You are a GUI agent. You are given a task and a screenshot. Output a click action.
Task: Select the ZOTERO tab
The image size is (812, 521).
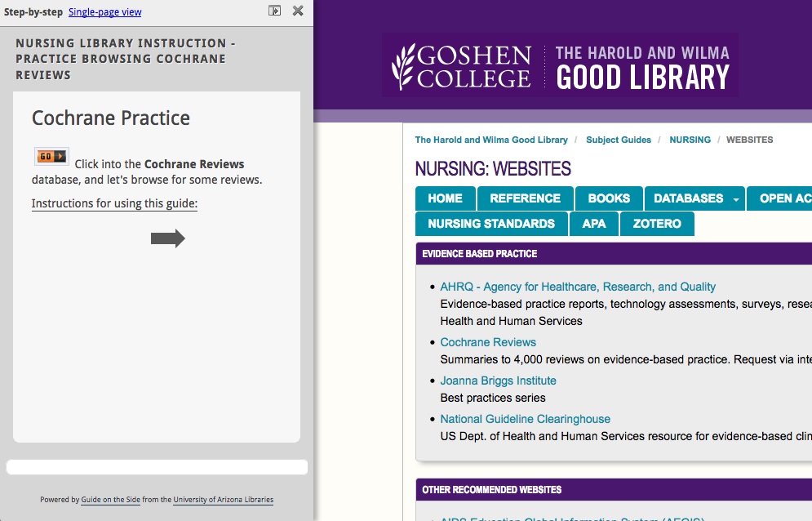click(657, 224)
